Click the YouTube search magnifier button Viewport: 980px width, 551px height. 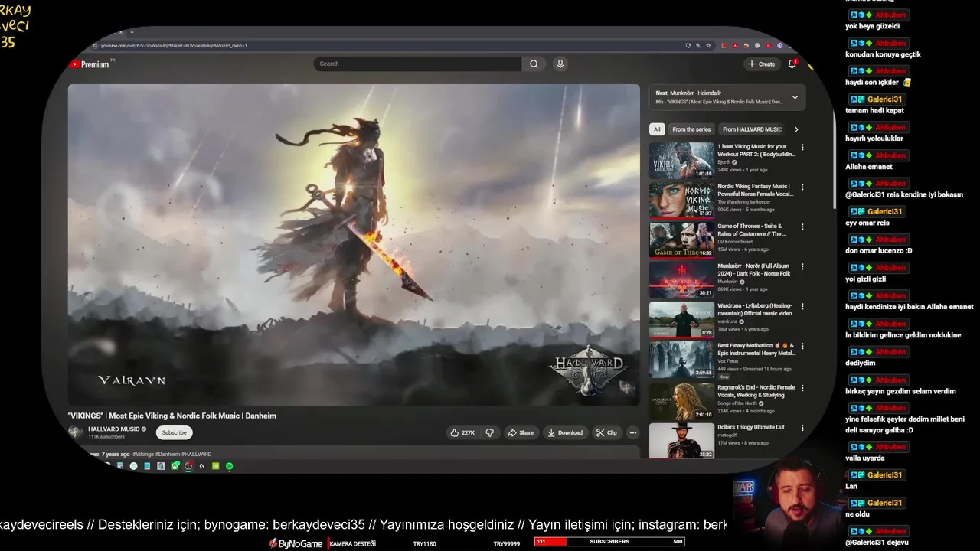(534, 64)
